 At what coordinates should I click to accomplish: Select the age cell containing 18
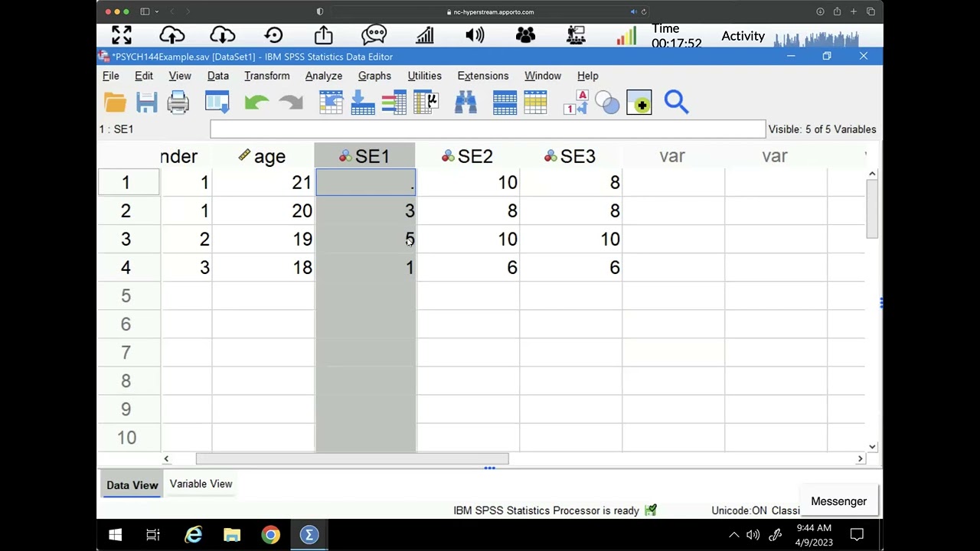click(x=263, y=268)
